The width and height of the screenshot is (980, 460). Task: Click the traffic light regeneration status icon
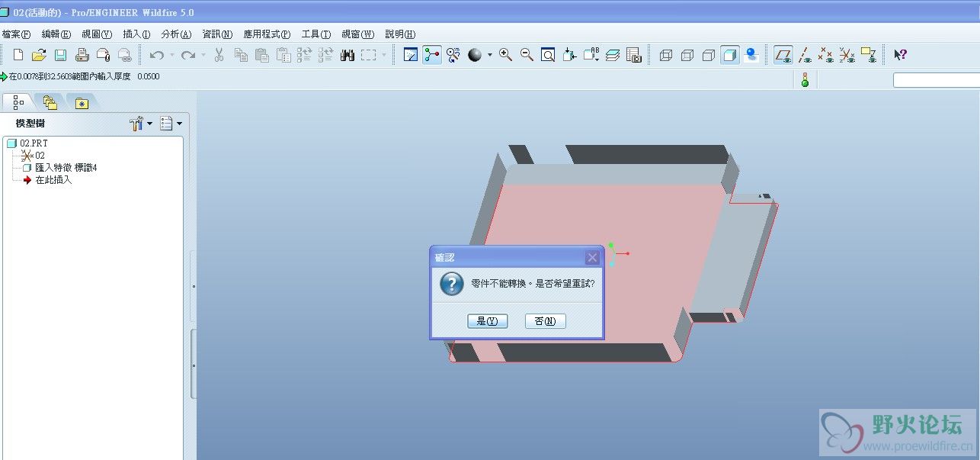[x=805, y=79]
